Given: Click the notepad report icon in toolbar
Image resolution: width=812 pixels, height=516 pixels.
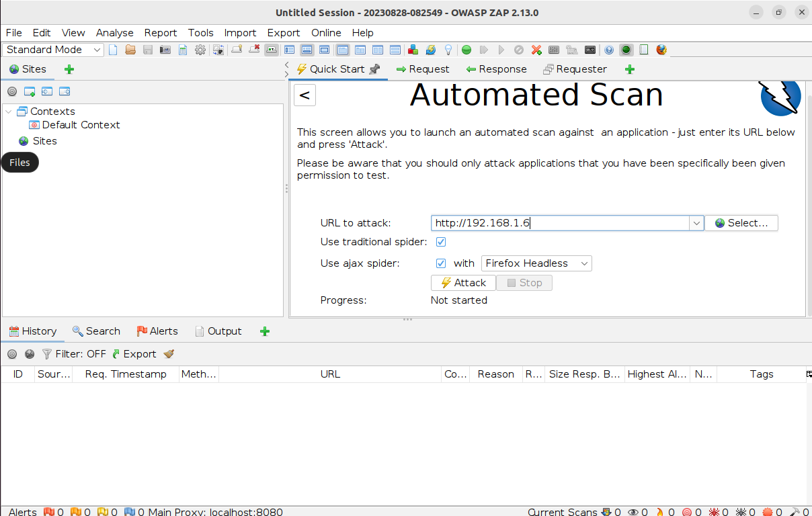Looking at the screenshot, I should (644, 50).
